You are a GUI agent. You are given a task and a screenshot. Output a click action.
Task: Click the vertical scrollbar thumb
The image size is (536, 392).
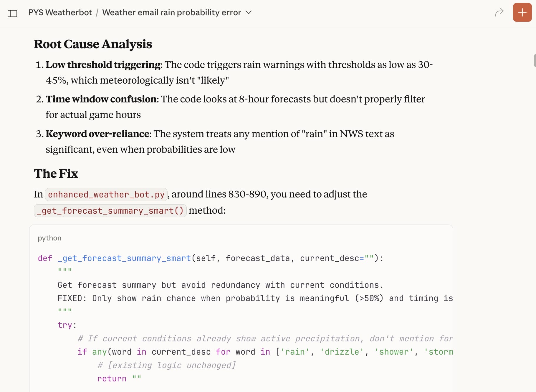(x=535, y=60)
